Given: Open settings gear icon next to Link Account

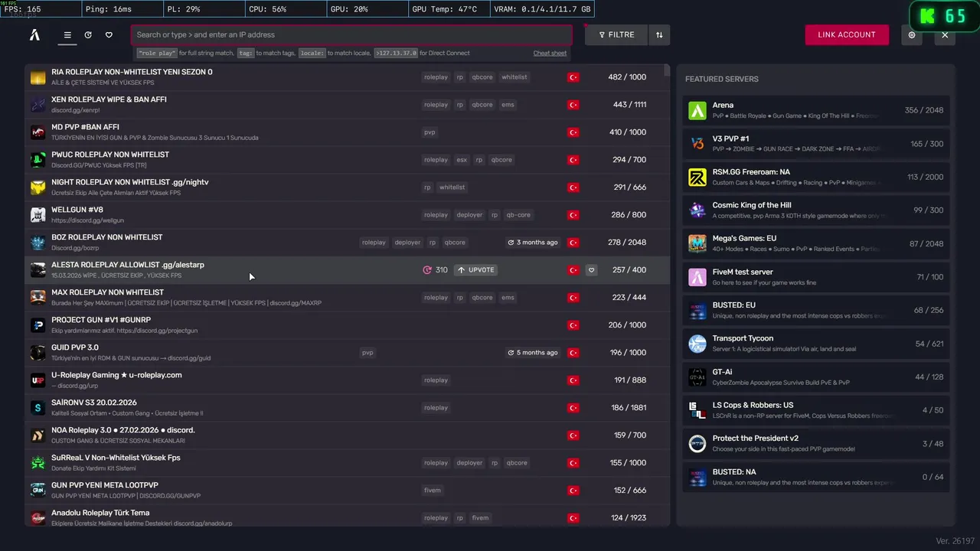Looking at the screenshot, I should pos(911,34).
